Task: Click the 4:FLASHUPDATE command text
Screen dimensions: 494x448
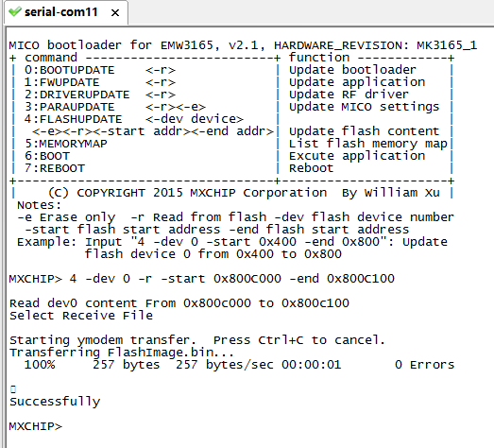Action: (x=73, y=119)
